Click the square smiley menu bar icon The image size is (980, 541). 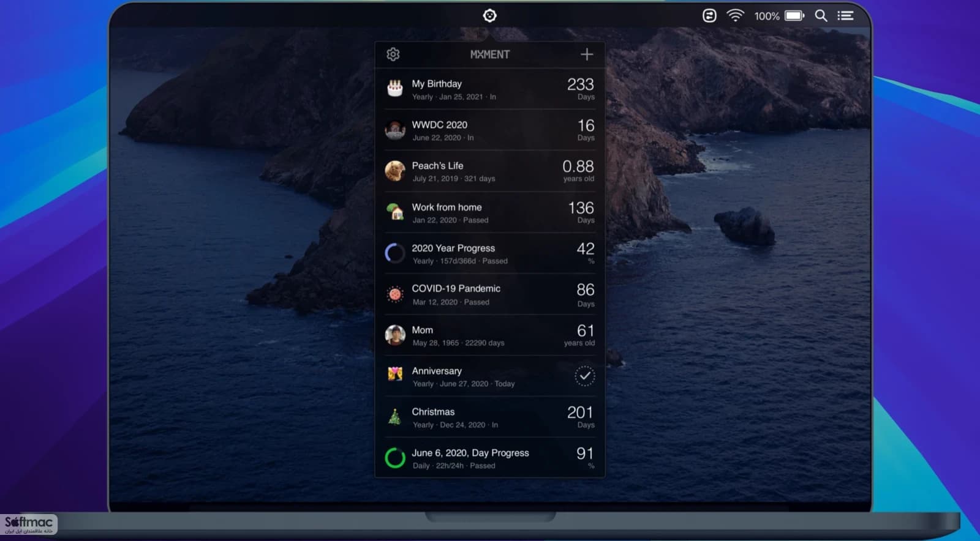(709, 16)
